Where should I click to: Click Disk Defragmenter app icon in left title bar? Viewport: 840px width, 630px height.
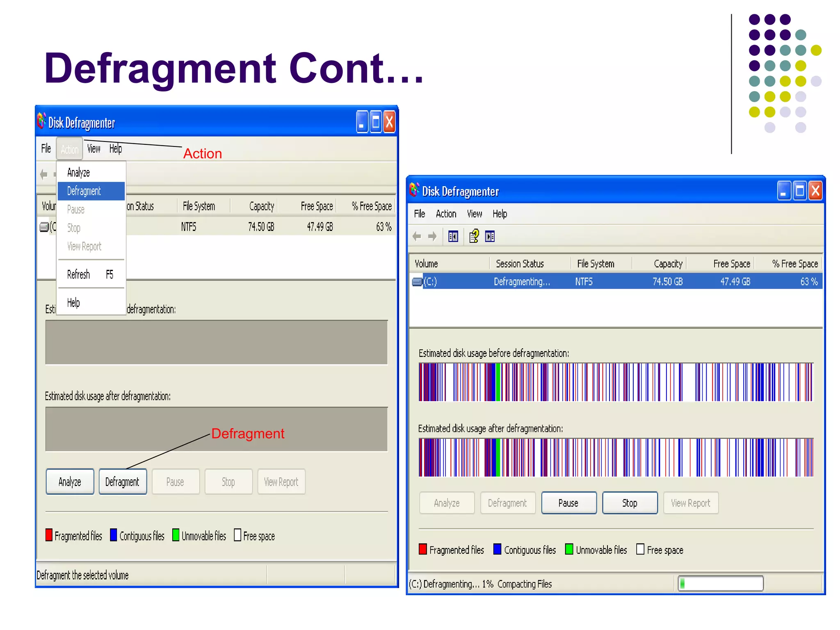pyautogui.click(x=41, y=121)
